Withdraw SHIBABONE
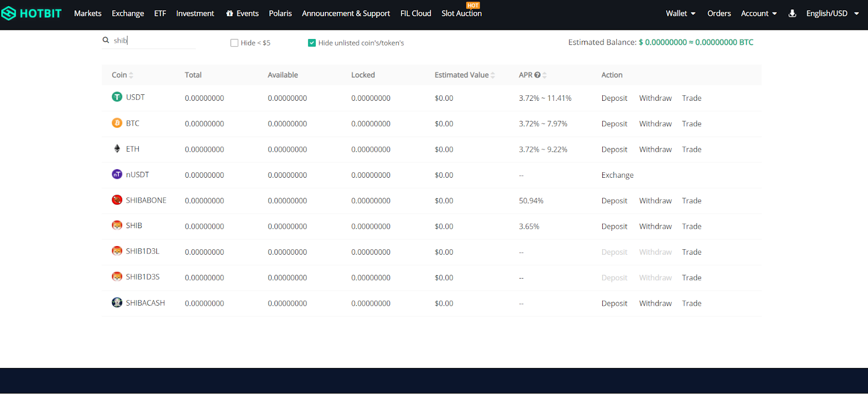 point(655,201)
